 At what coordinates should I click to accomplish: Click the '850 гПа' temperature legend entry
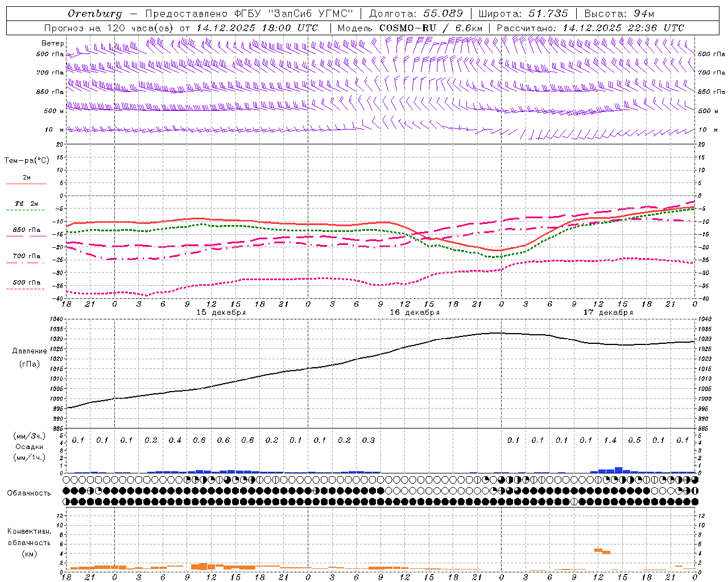[x=27, y=230]
